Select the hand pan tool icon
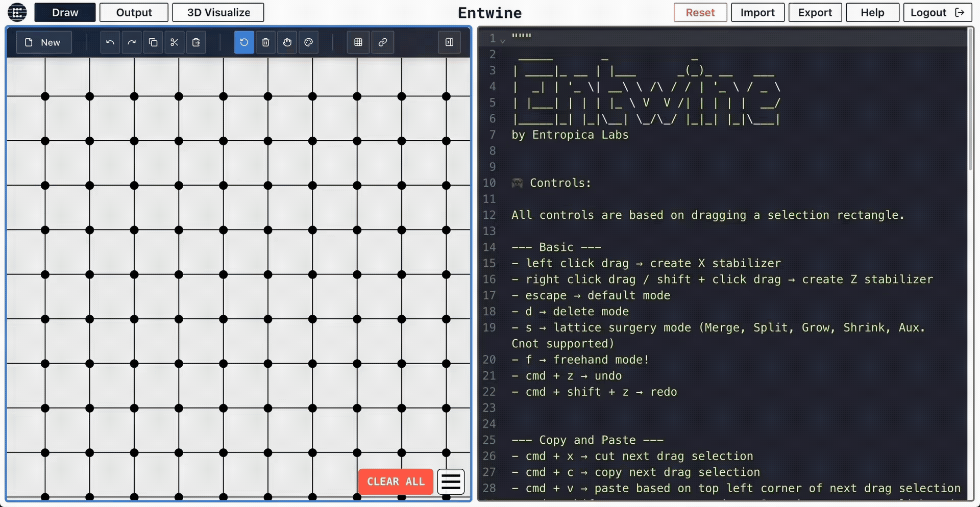The width and height of the screenshot is (980, 507). tap(287, 42)
